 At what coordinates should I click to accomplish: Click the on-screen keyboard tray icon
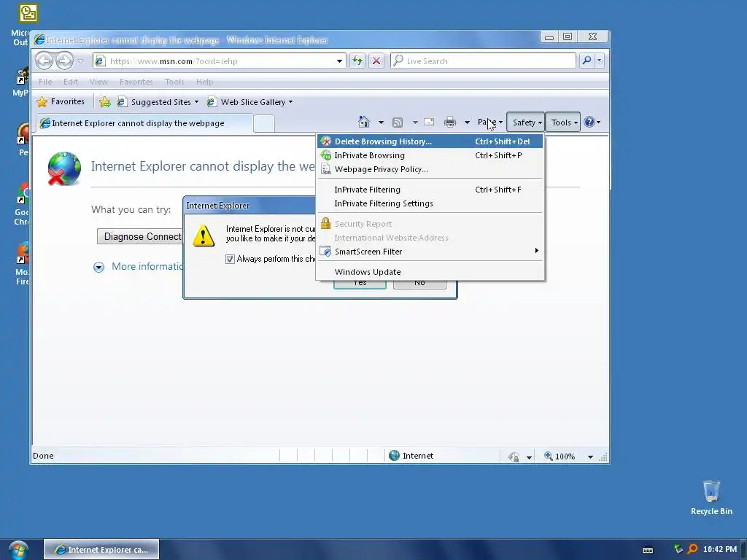point(648,550)
